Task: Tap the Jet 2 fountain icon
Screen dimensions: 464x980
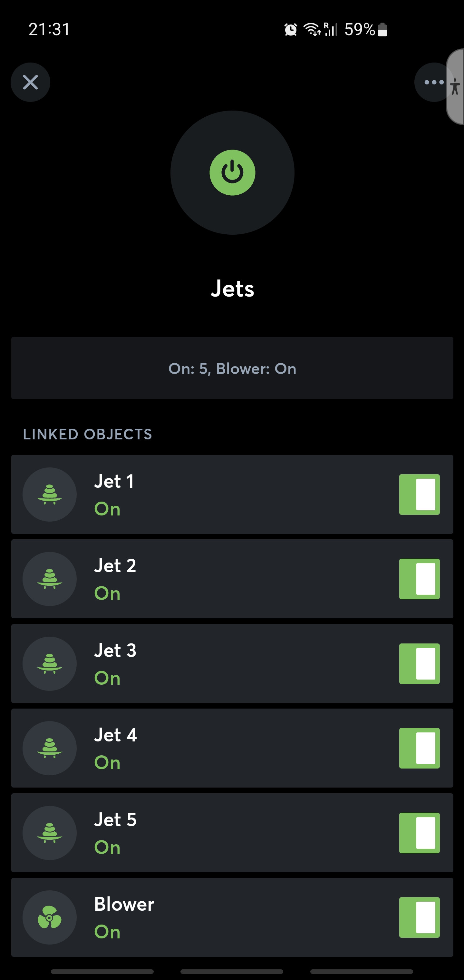Action: (x=49, y=579)
